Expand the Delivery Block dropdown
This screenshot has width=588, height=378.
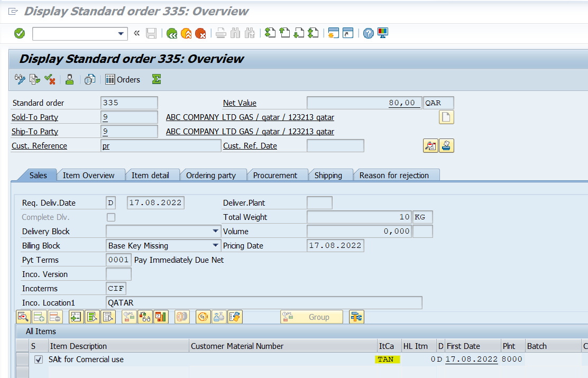click(x=216, y=232)
